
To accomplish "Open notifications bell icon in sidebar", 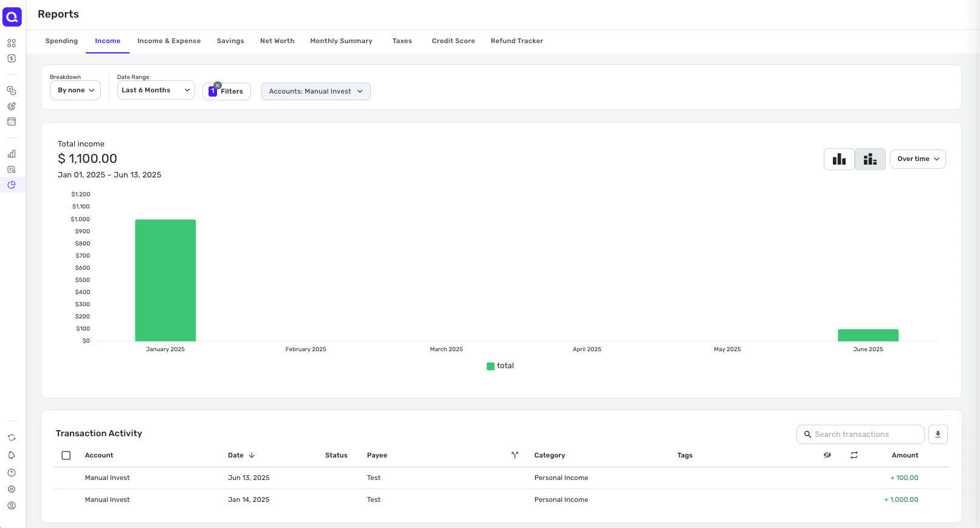I will 12,455.
